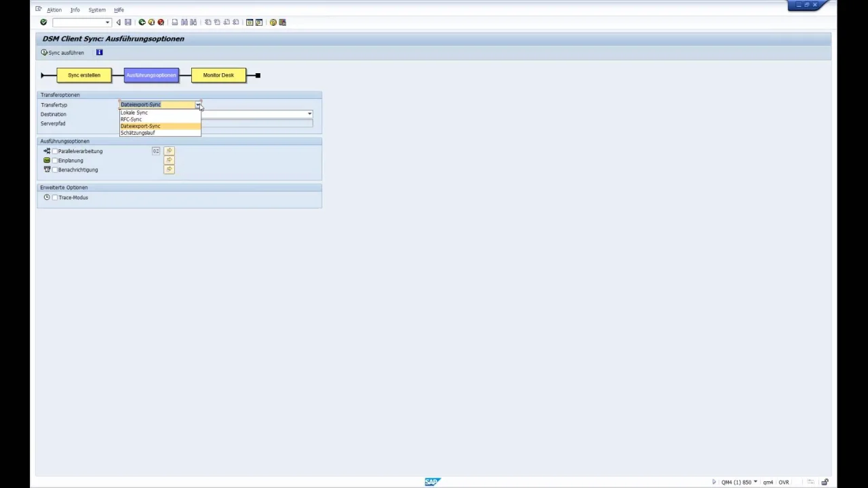Click the Find Next binoculars icon
This screenshot has width=868, height=488.
pyautogui.click(x=193, y=22)
